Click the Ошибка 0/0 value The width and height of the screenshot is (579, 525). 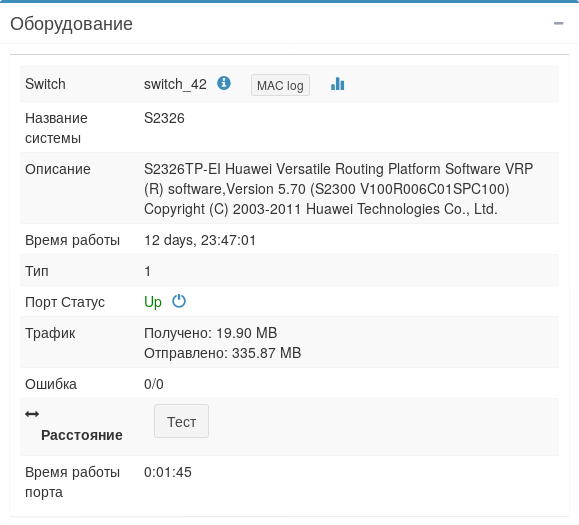click(x=154, y=384)
